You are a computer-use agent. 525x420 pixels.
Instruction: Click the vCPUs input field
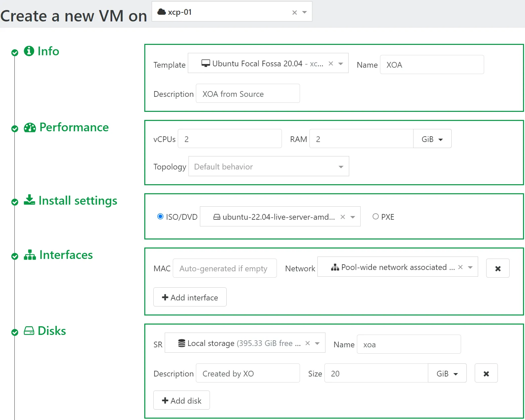pos(230,139)
